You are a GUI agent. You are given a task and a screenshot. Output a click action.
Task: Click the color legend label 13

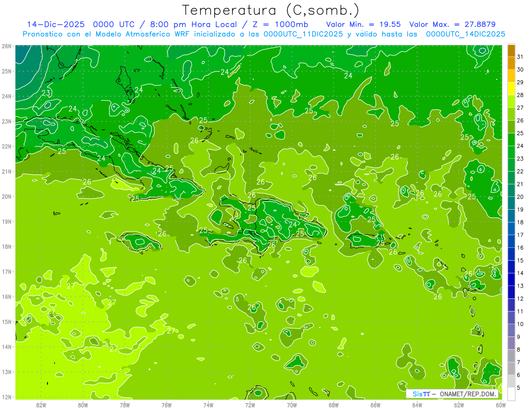tap(520, 286)
